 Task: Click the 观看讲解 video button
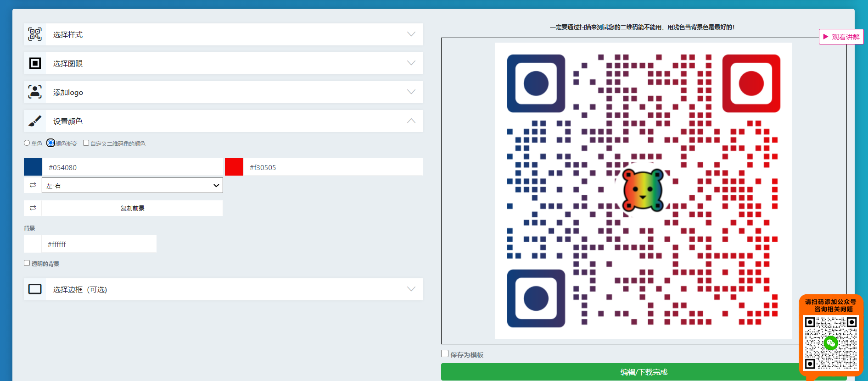pos(841,37)
